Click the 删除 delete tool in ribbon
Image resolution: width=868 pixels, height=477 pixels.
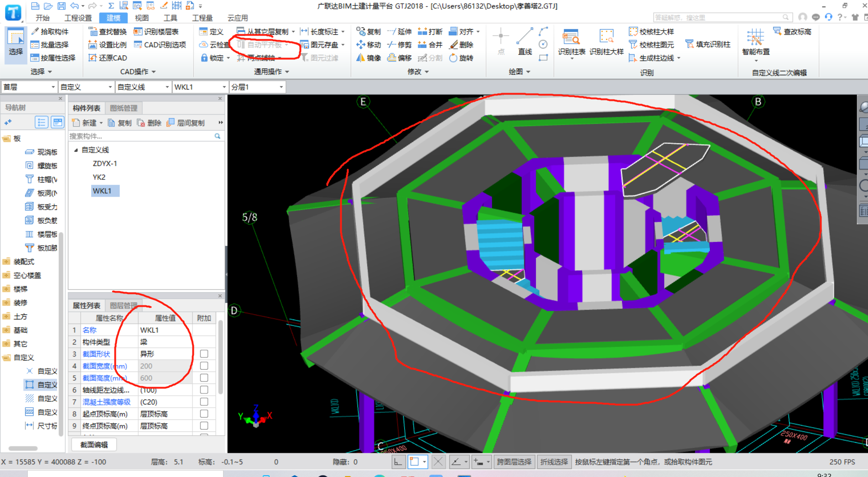click(461, 45)
